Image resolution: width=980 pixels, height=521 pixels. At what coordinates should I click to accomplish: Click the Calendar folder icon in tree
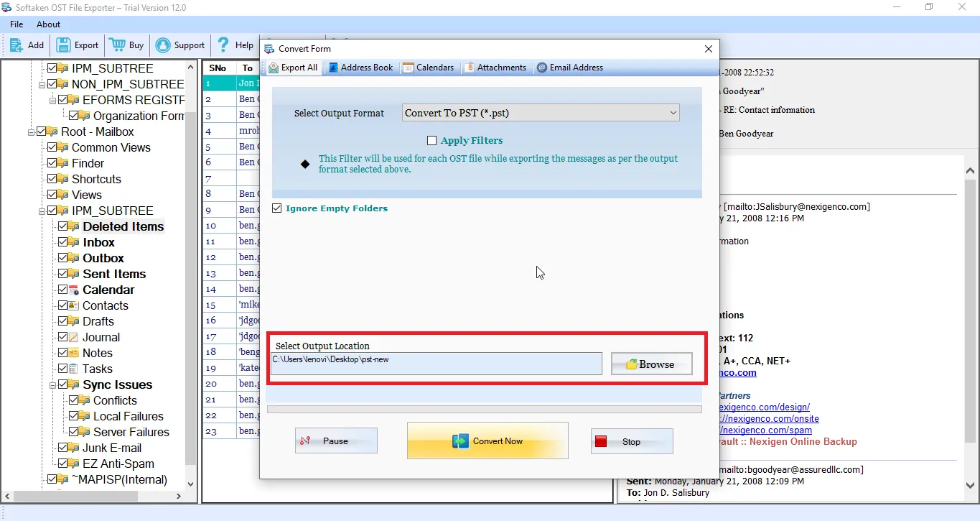pos(75,290)
